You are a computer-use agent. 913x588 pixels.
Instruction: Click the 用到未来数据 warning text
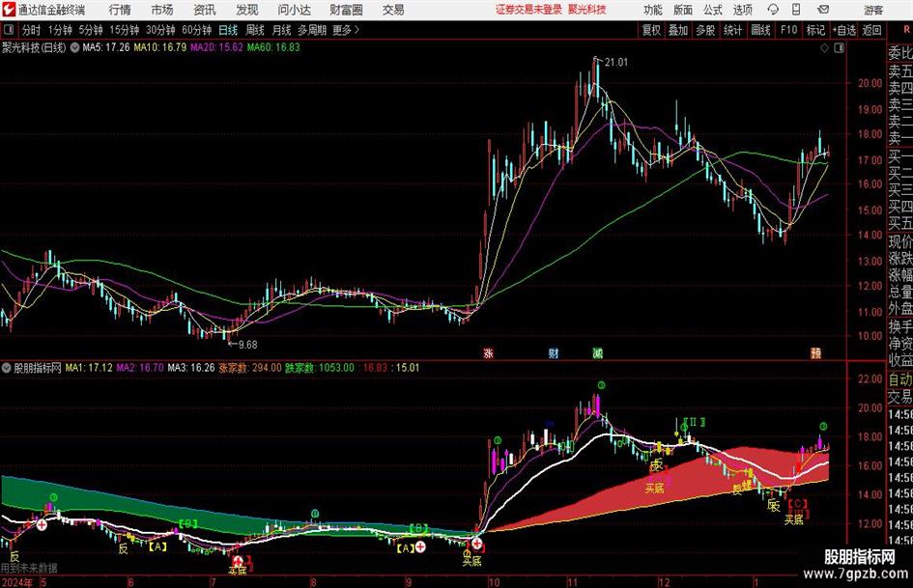[29, 568]
